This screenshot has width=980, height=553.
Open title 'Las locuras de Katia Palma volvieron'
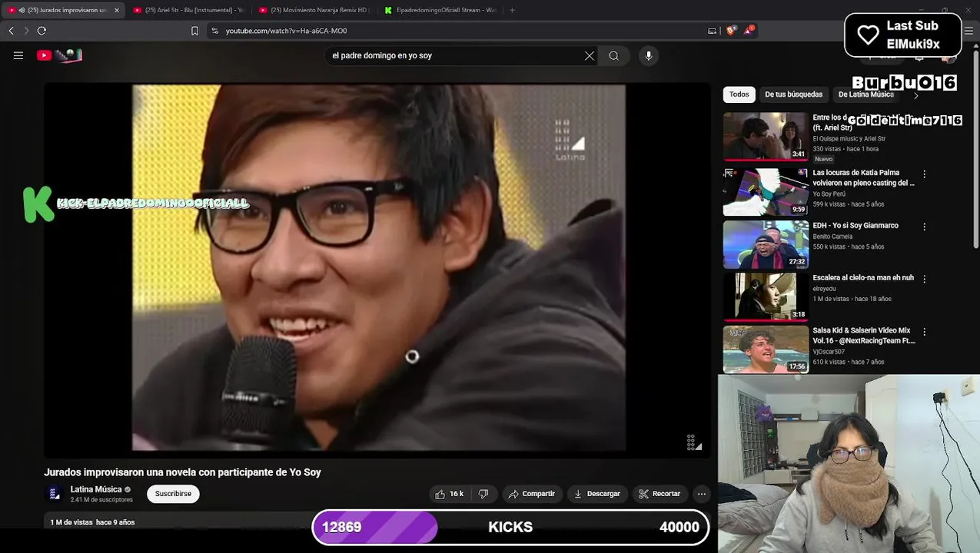[x=863, y=177]
